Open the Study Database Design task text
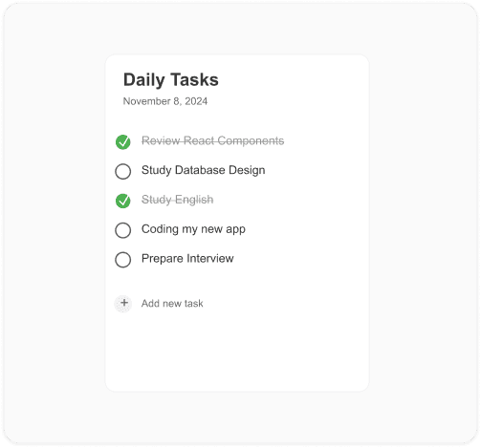Image resolution: width=481 pixels, height=448 pixels. coord(203,170)
